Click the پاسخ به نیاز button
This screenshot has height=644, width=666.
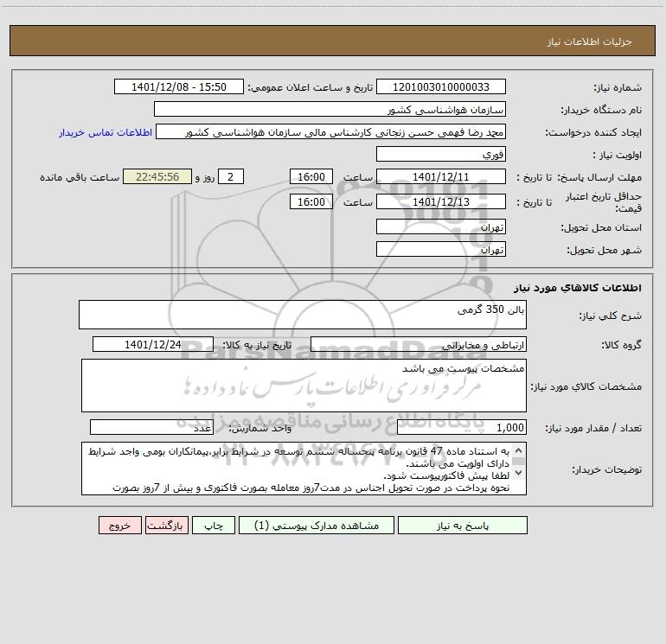[462, 525]
